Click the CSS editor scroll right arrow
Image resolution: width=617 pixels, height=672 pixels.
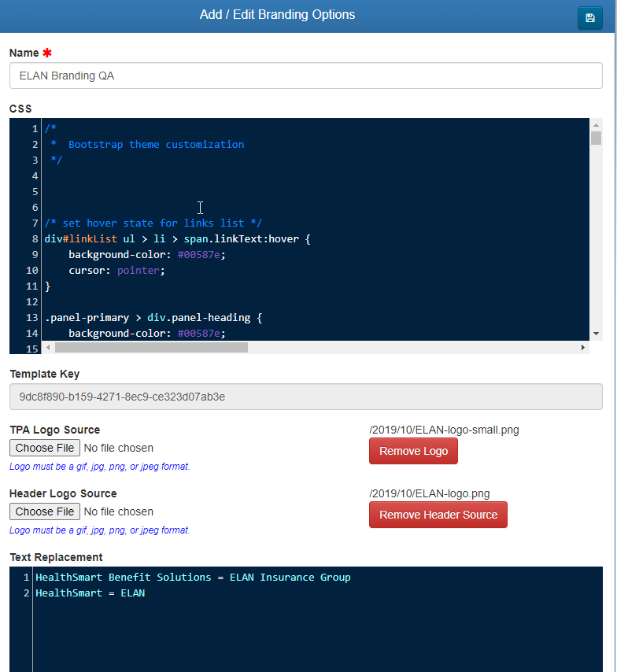tap(583, 347)
